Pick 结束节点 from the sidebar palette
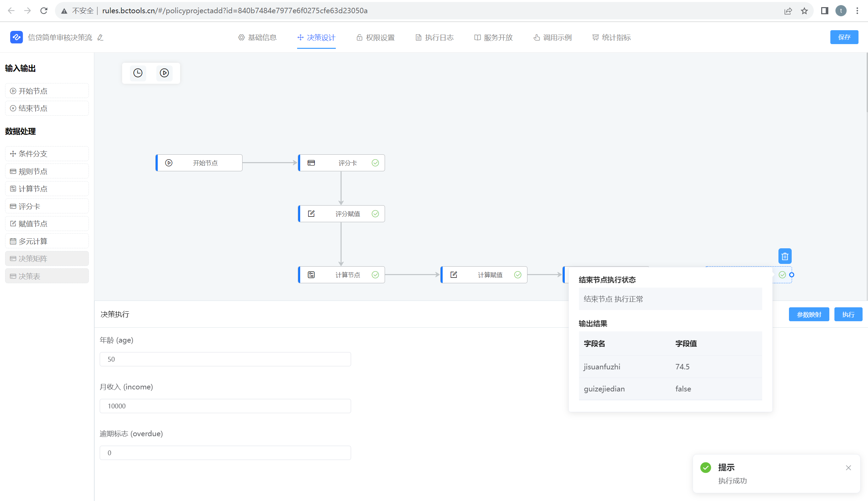 (47, 109)
